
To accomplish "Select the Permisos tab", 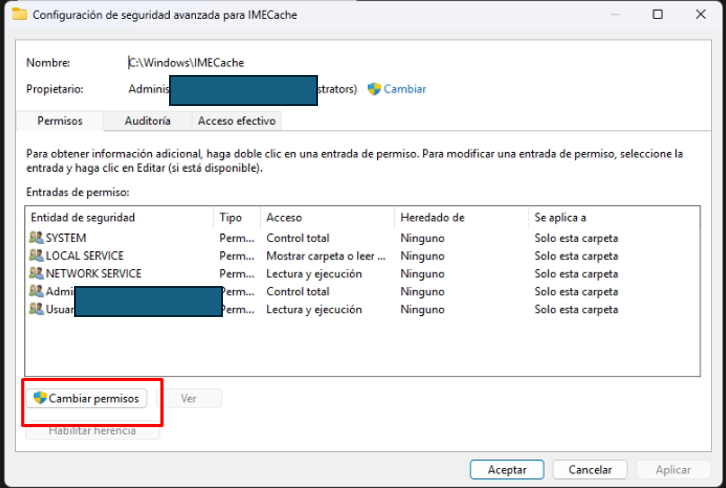I will point(60,121).
